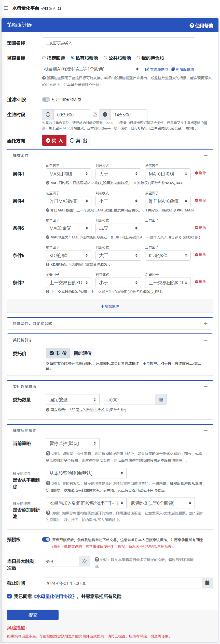
Task: Open 条件1 判断模式 dropdown showing 大于
Action: click(x=118, y=174)
